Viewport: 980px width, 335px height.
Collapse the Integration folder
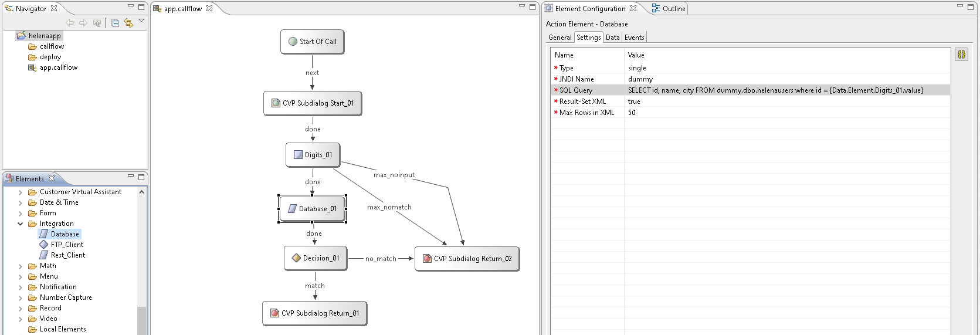click(x=21, y=224)
